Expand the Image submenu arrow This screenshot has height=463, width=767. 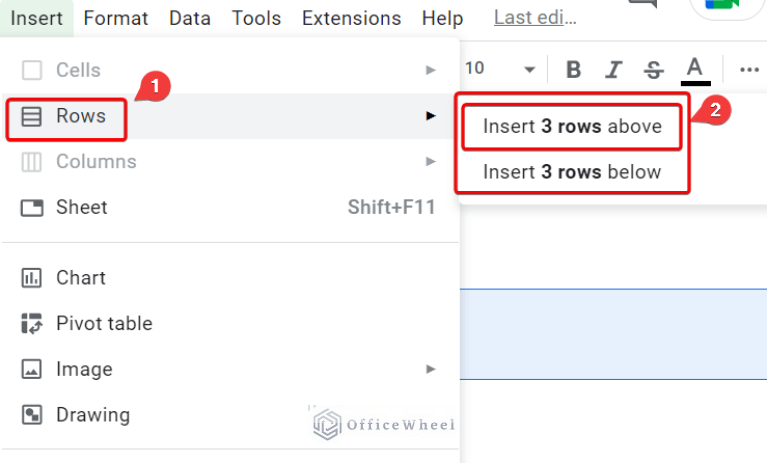(430, 369)
